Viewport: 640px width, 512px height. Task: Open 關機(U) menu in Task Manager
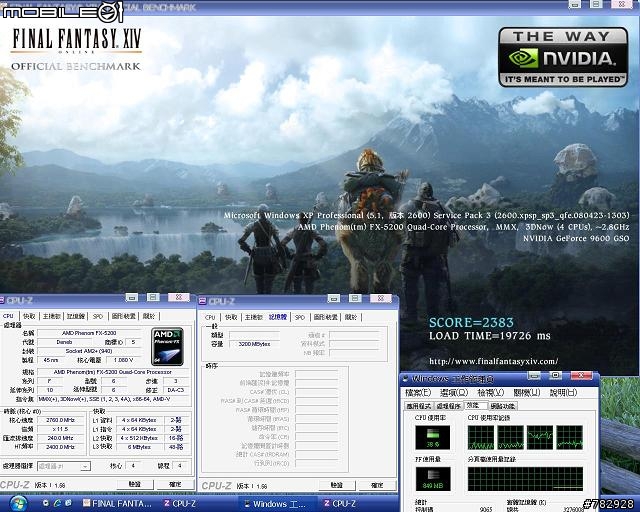[x=527, y=393]
